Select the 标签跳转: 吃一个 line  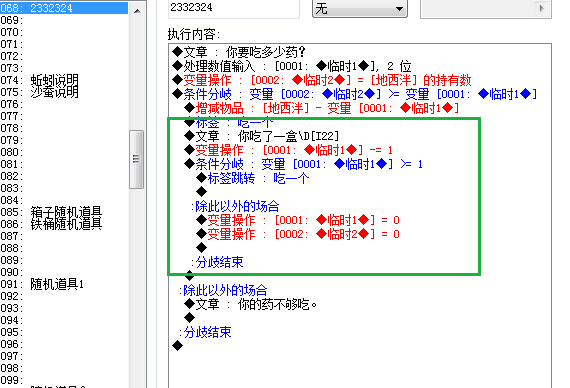click(x=252, y=178)
